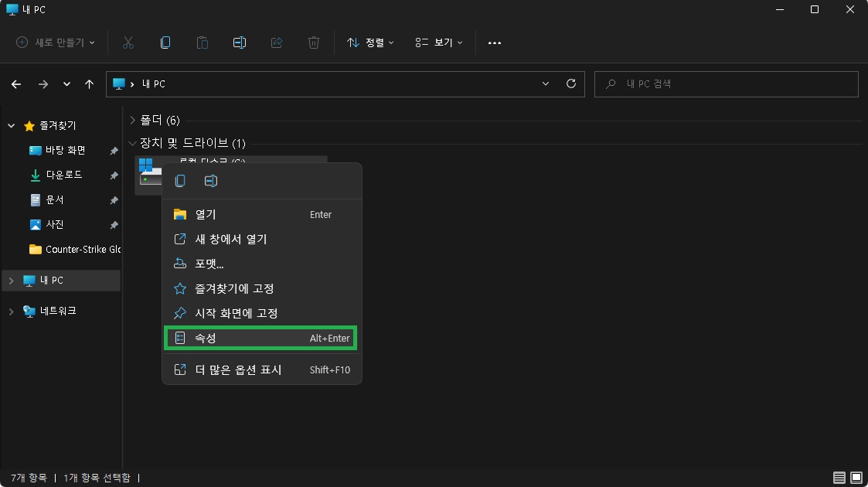The width and height of the screenshot is (868, 487).
Task: Click the Paste icon in the toolbar
Action: coord(202,43)
